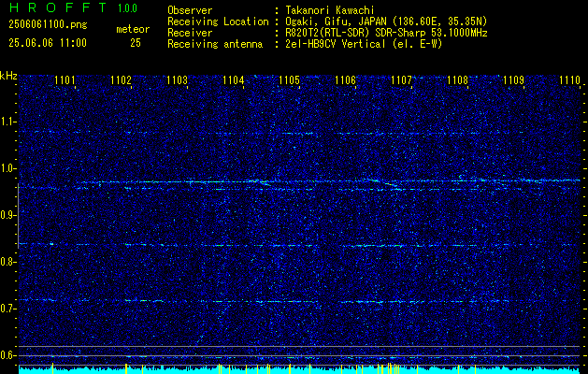This screenshot has width=588, height=374.
Task: Click the Receiving Location label
Action: point(218,22)
